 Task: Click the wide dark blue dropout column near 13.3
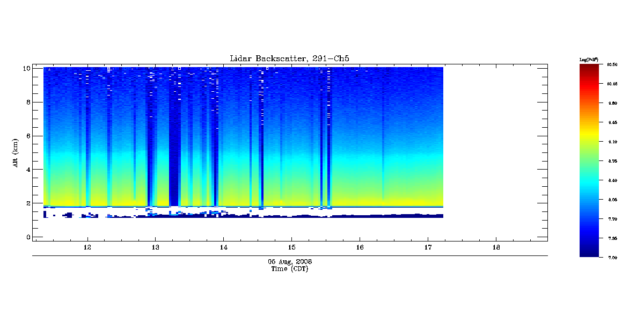pos(173,137)
